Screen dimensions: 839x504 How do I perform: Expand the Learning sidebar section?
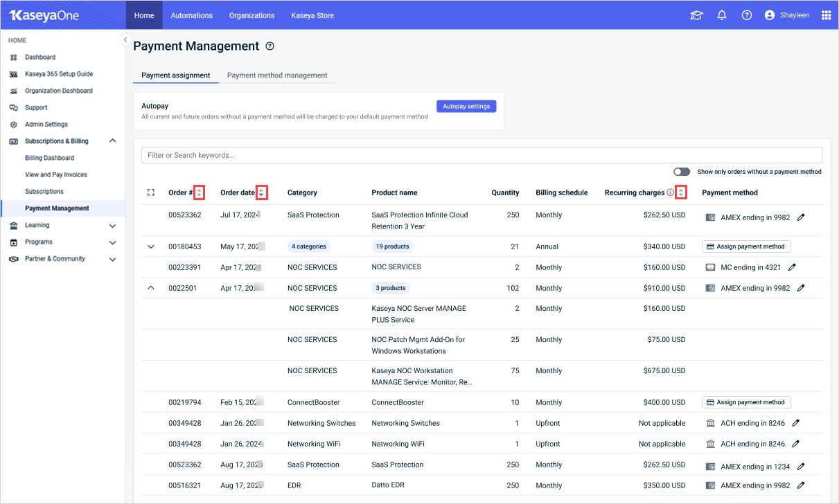pos(112,225)
